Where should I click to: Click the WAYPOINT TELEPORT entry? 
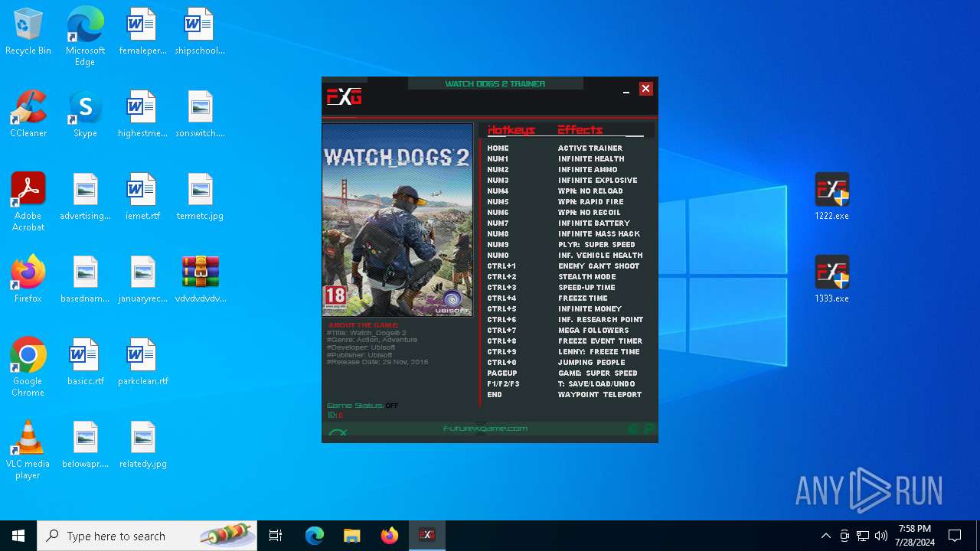point(600,395)
